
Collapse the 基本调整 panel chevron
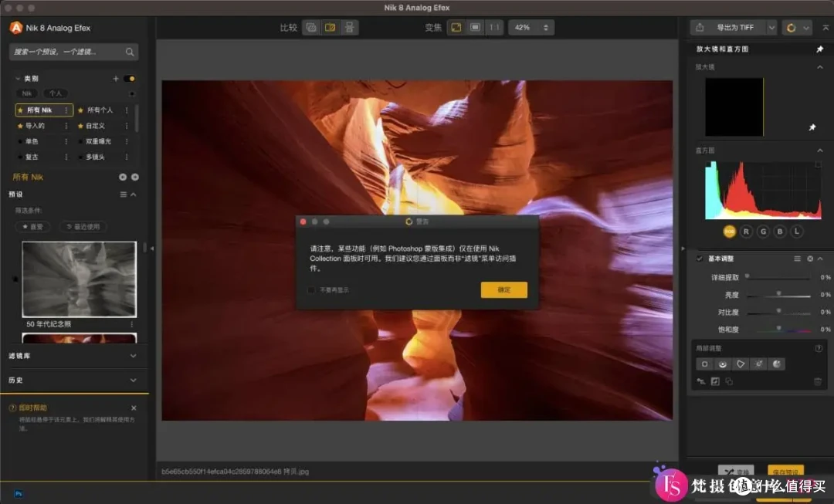(x=820, y=259)
